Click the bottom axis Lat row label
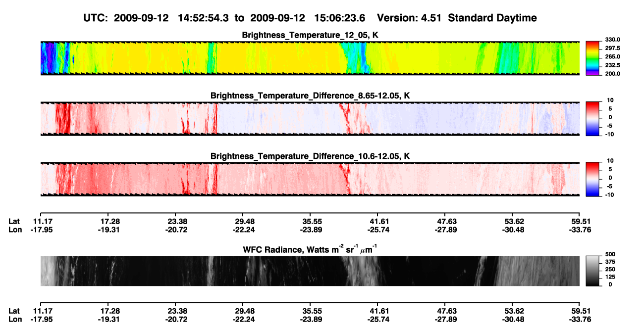The image size is (644, 330). [x=14, y=311]
